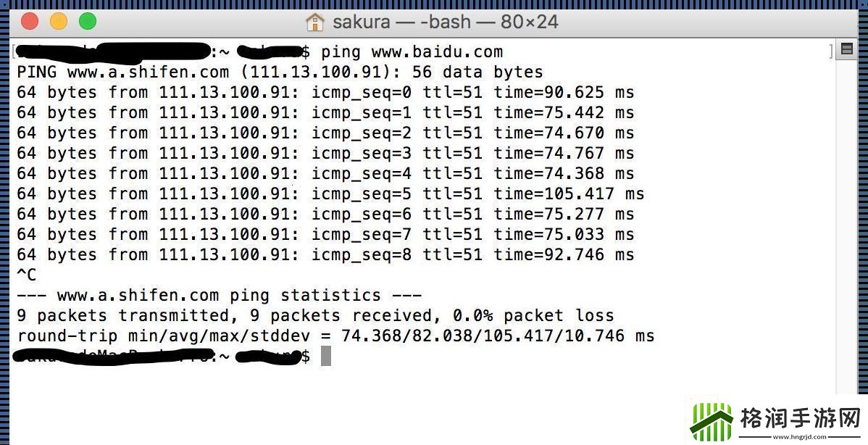Click the time=105.417 ms value
The image size is (868, 445).
[x=569, y=194]
